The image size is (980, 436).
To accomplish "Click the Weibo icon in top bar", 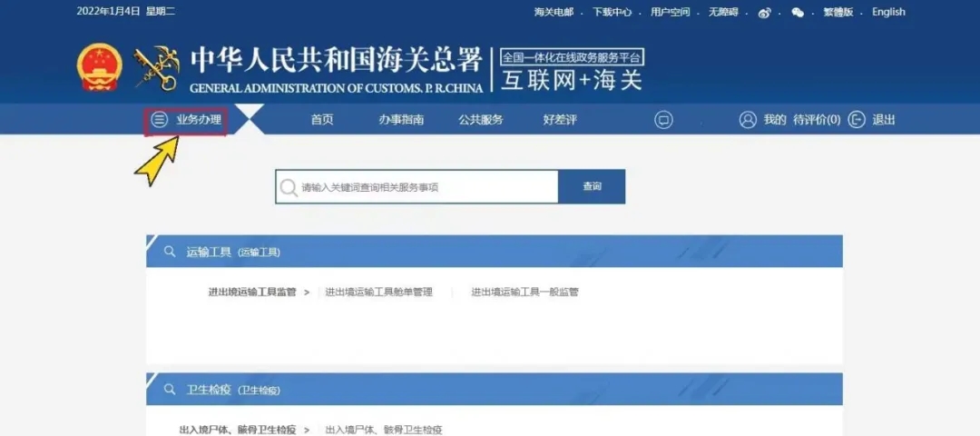I will 764,13.
